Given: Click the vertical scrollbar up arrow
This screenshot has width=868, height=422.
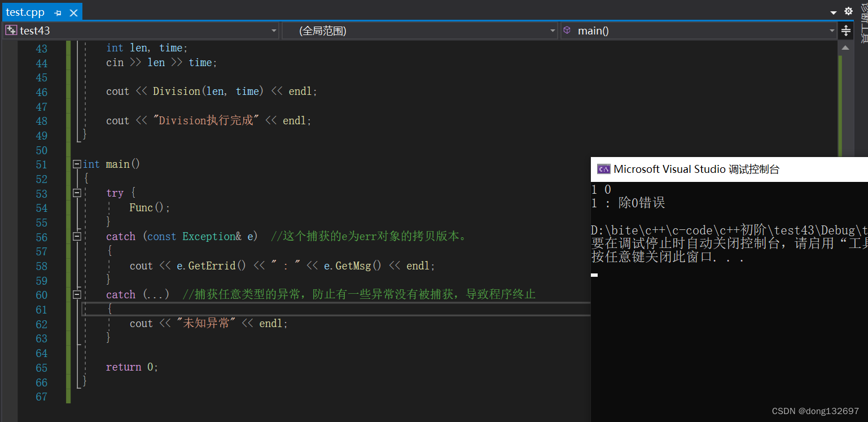Looking at the screenshot, I should (x=845, y=47).
